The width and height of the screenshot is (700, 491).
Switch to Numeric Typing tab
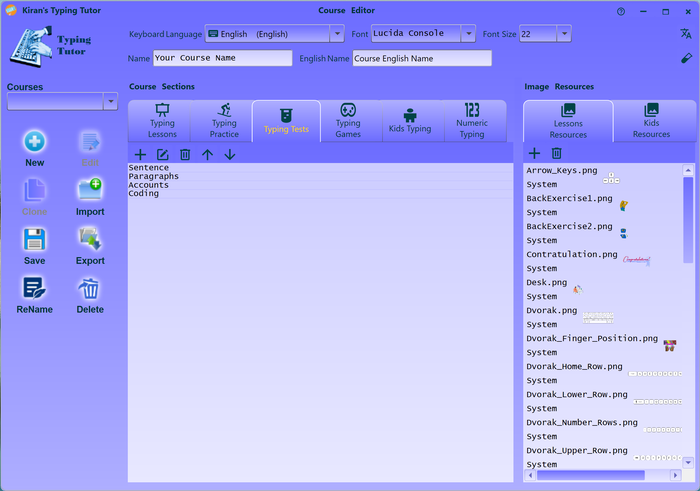(x=472, y=121)
